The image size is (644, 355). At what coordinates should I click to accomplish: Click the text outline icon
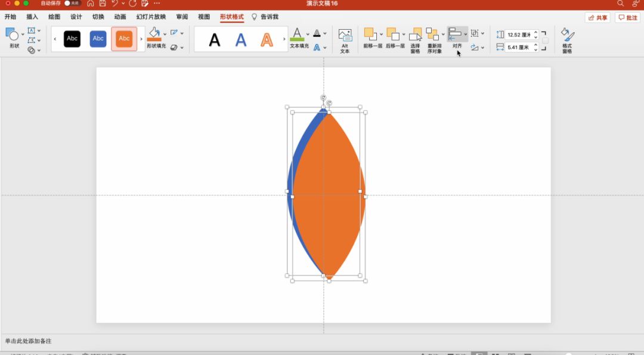tap(317, 33)
